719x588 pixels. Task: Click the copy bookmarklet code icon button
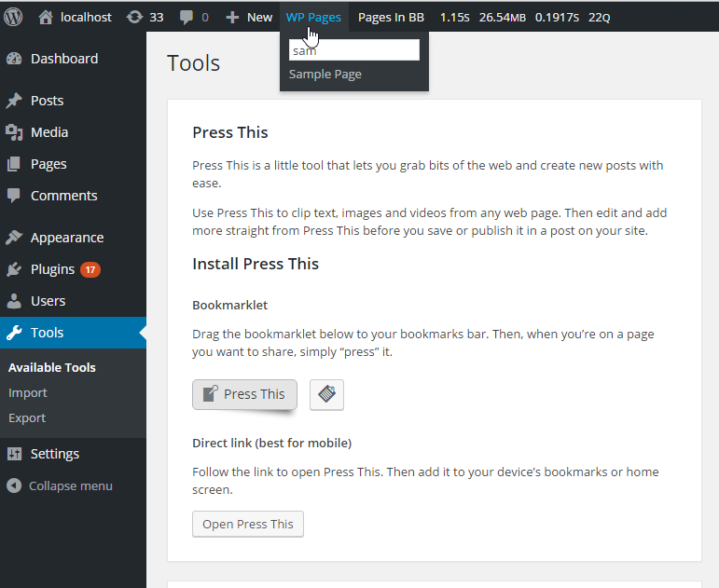[x=326, y=394]
